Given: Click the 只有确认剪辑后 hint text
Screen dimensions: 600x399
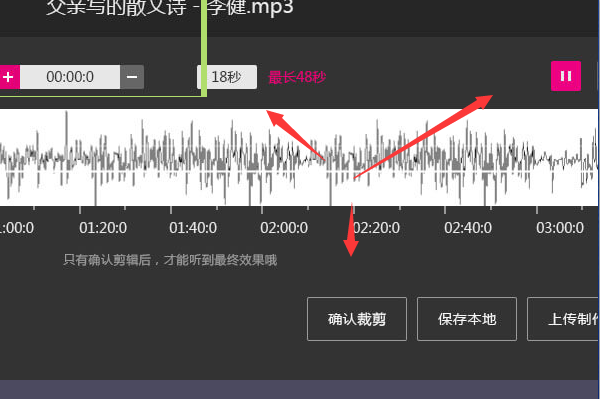Looking at the screenshot, I should pos(170,260).
